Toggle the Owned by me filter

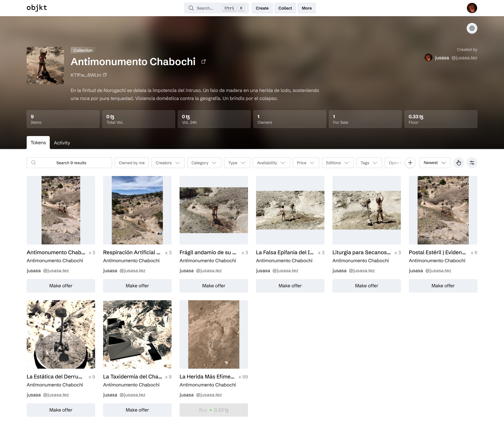tap(132, 163)
